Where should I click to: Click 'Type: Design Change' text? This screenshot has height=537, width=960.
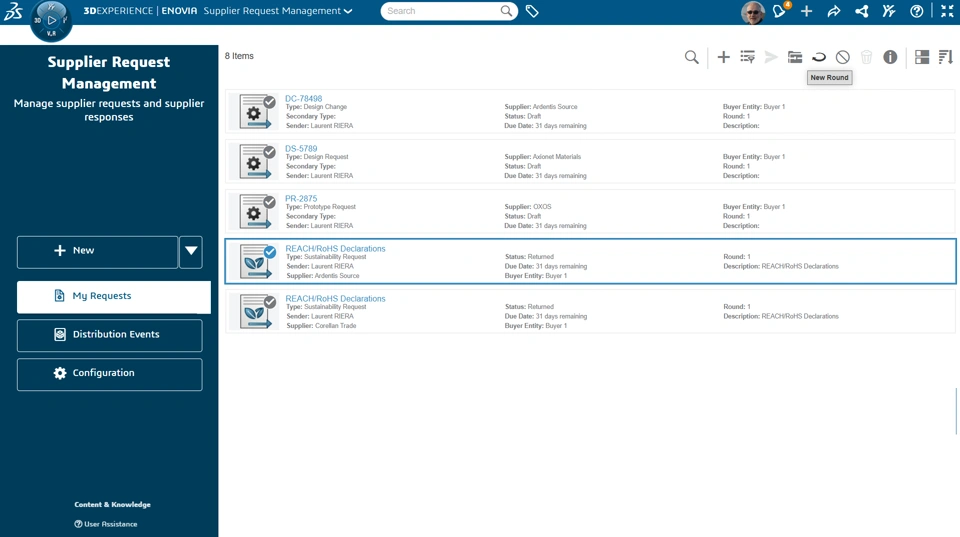[x=316, y=107]
